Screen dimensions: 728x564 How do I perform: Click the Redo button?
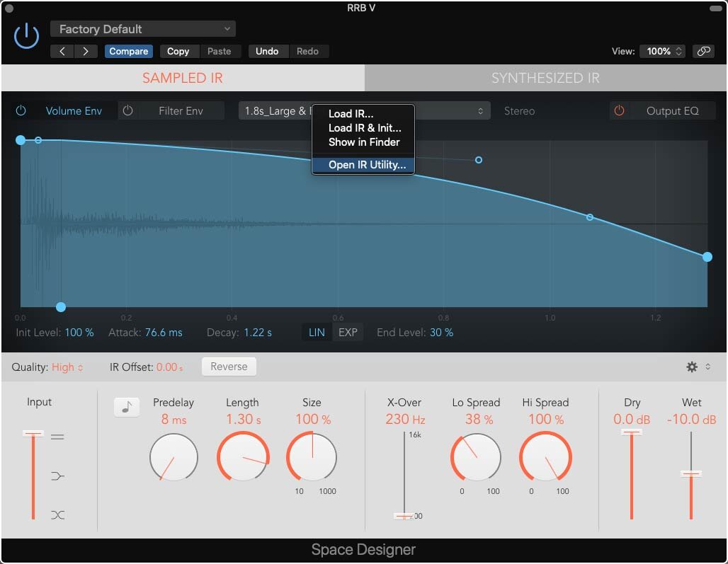[307, 51]
